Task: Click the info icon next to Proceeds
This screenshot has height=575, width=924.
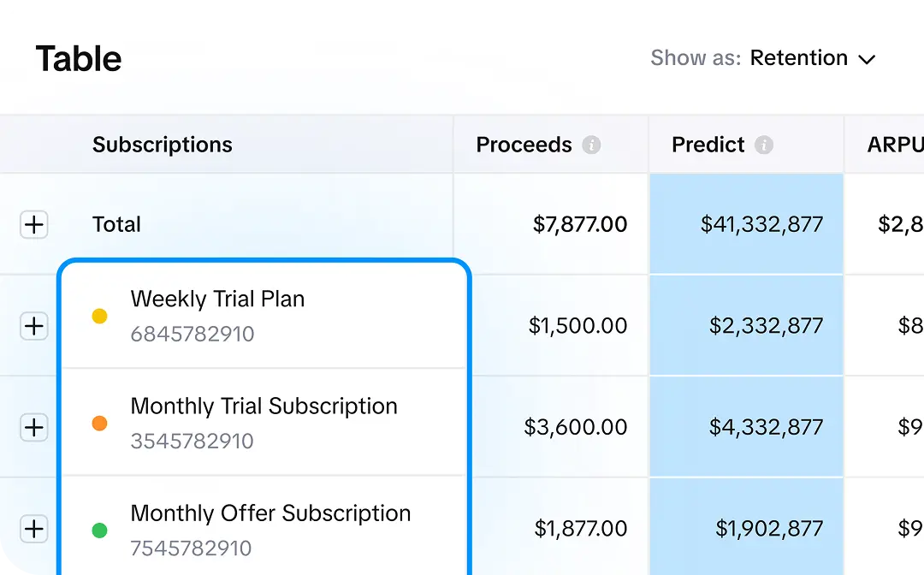Action: click(592, 145)
